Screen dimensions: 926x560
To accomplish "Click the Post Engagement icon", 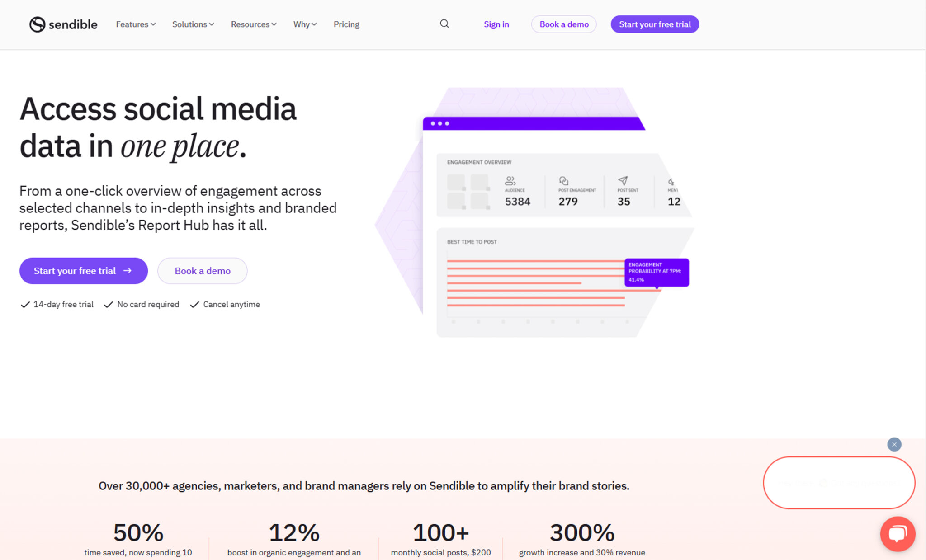I will [x=562, y=180].
